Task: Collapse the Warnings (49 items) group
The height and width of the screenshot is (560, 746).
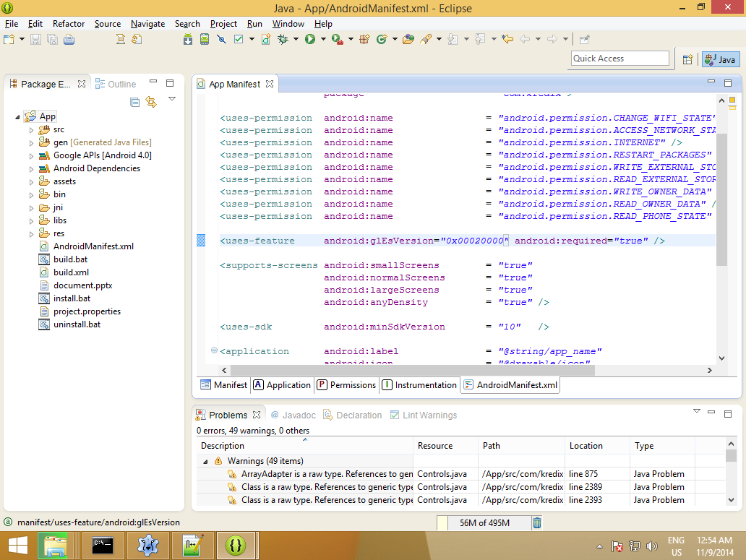Action: [205, 461]
